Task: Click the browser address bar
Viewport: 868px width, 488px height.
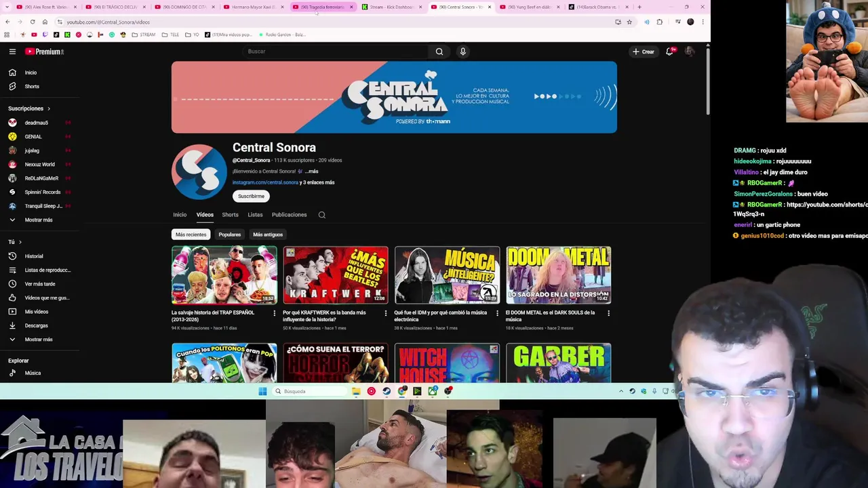Action: pos(339,22)
